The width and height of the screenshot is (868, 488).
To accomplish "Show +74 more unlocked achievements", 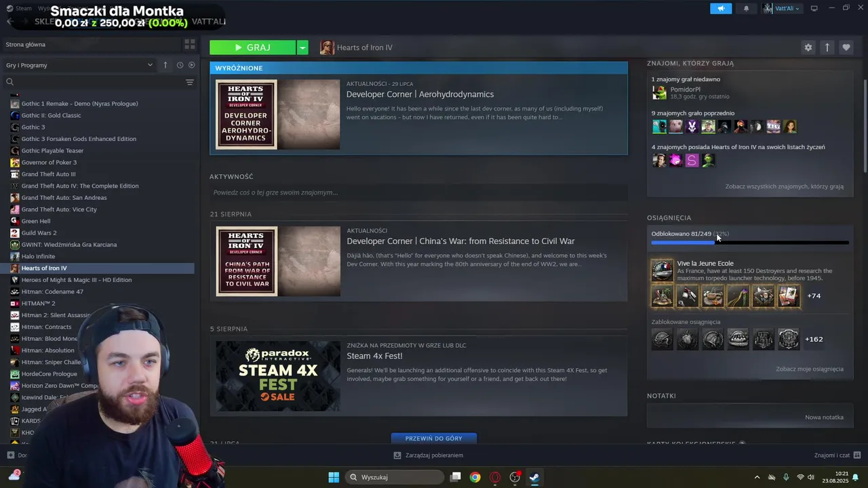I will tap(814, 296).
